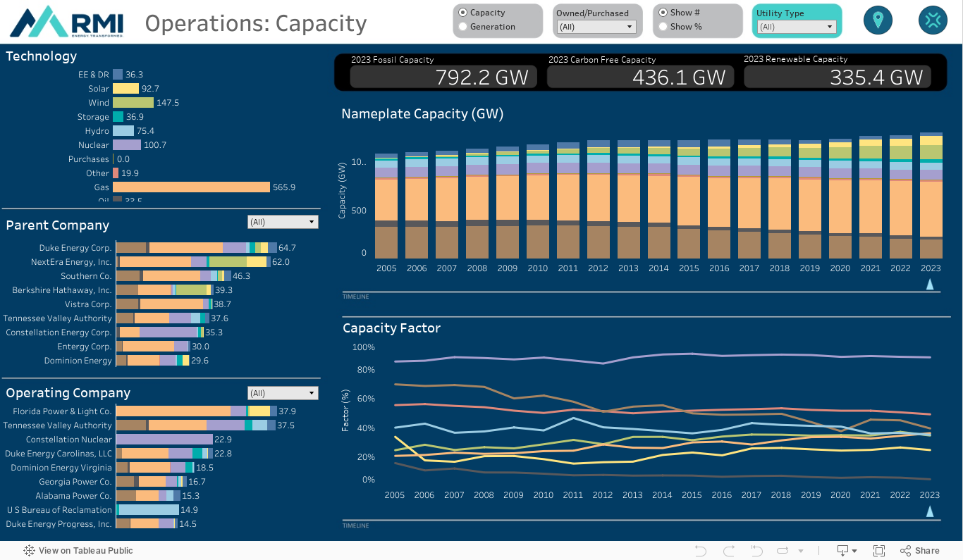The height and width of the screenshot is (560, 963).
Task: Click the Duke Energy Carolinas, LLC label
Action: [60, 454]
